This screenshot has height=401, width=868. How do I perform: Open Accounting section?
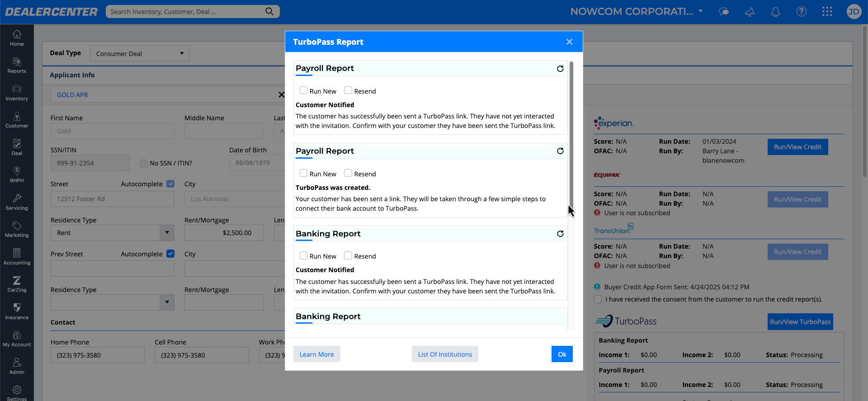pyautogui.click(x=17, y=257)
